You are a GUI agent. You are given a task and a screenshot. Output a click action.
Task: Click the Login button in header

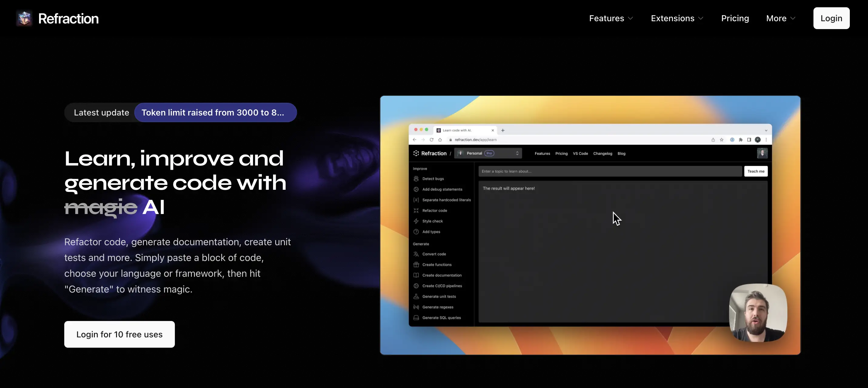tap(831, 18)
